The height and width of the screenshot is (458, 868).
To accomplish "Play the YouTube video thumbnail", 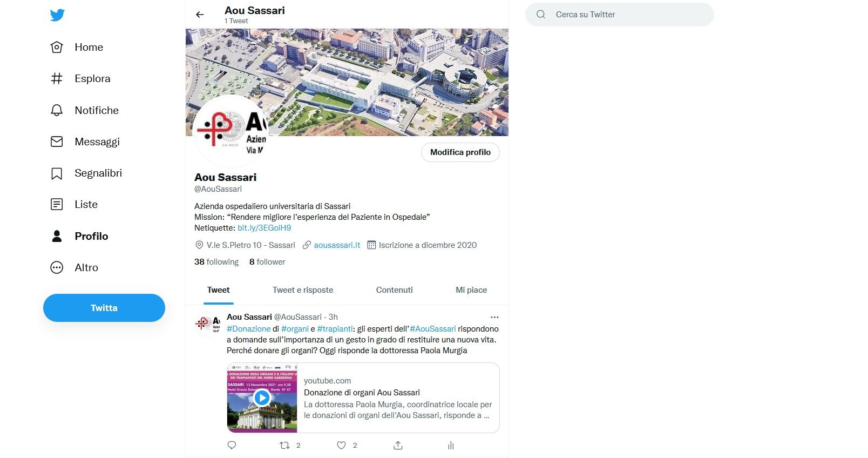I will point(262,398).
